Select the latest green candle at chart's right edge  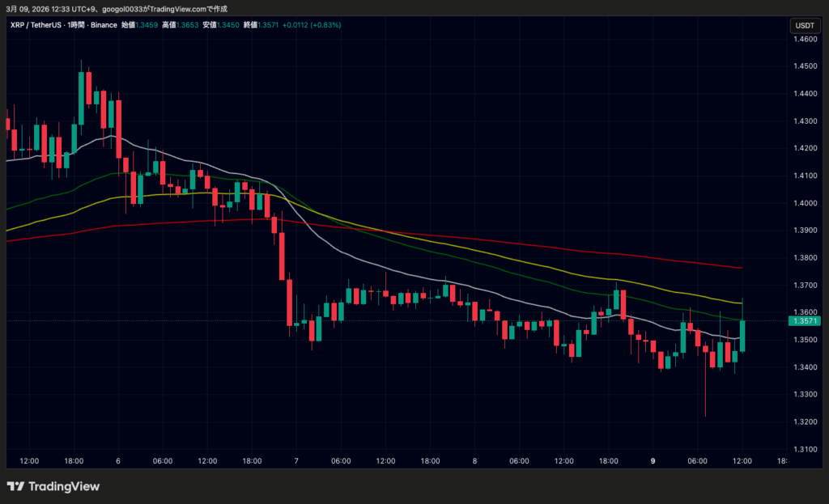742,335
